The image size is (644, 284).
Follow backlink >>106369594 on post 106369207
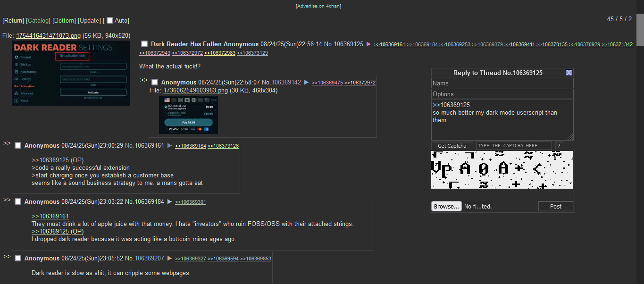click(x=223, y=259)
